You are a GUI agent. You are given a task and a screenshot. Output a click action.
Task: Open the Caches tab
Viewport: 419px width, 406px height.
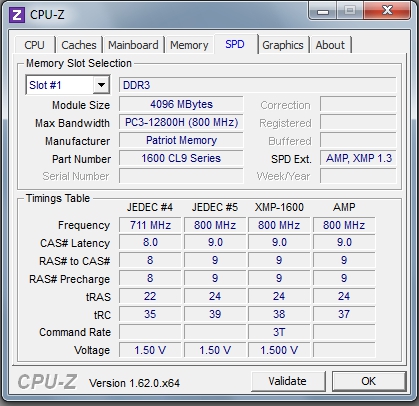(x=79, y=45)
